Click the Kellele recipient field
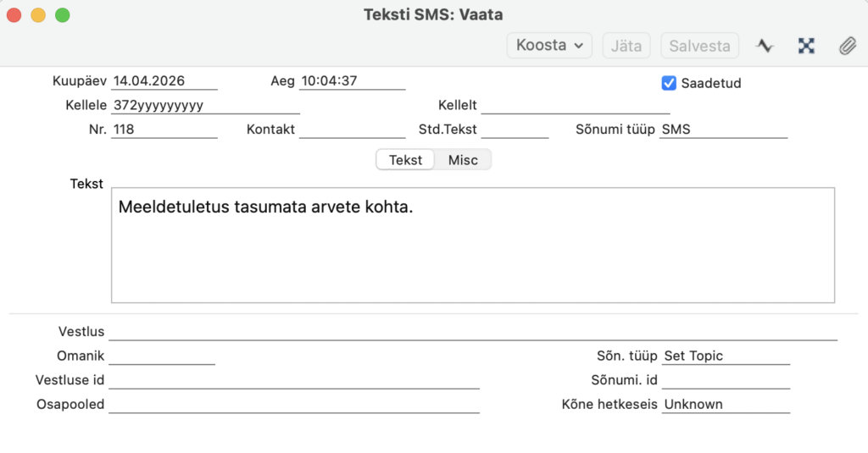Viewport: 868px width, 453px height. pos(204,106)
